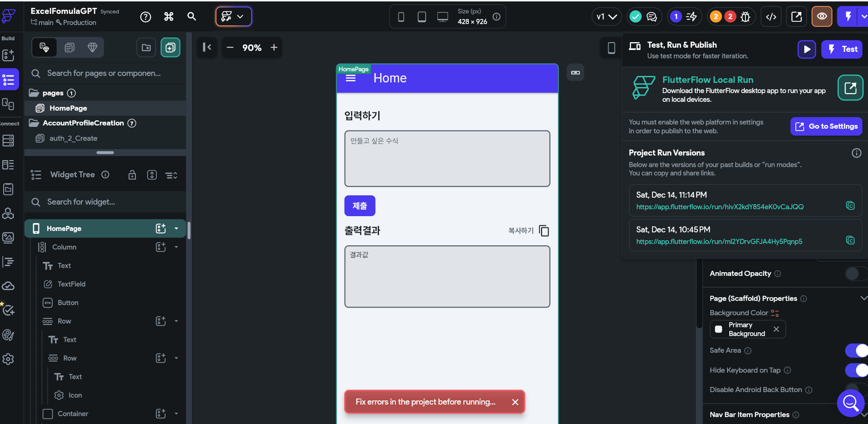
Task: Click Primary Background color swatch
Action: (x=718, y=329)
